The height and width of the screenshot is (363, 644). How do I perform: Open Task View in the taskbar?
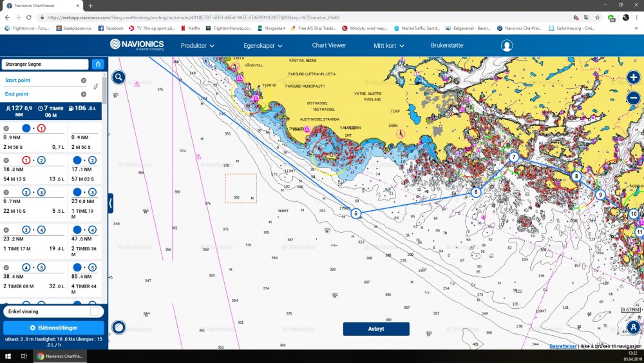[x=24, y=356]
